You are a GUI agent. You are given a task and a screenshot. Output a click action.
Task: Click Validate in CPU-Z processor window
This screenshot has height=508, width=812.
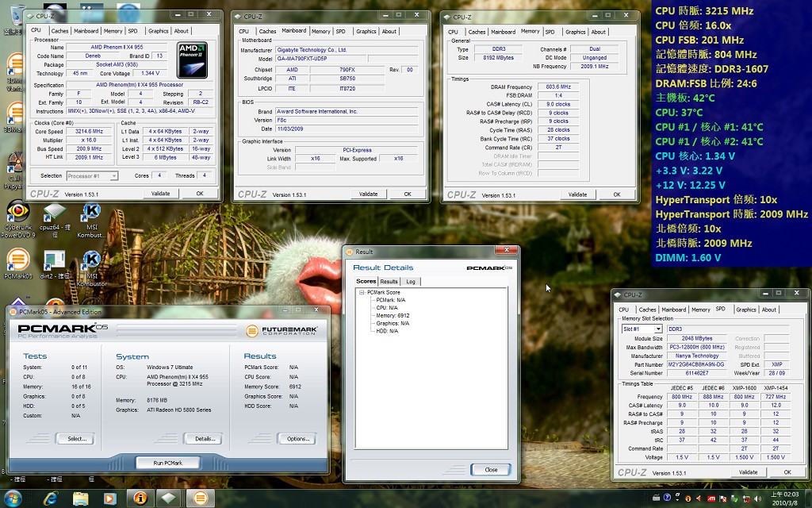160,194
